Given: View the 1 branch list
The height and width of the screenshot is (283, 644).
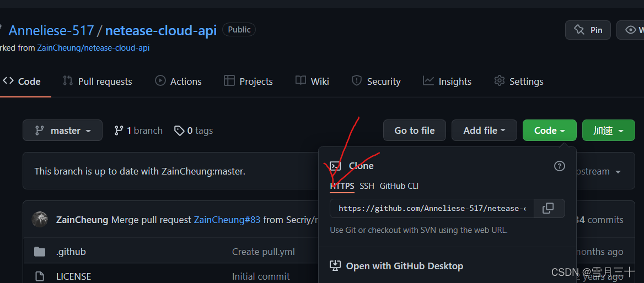Looking at the screenshot, I should click(x=138, y=130).
